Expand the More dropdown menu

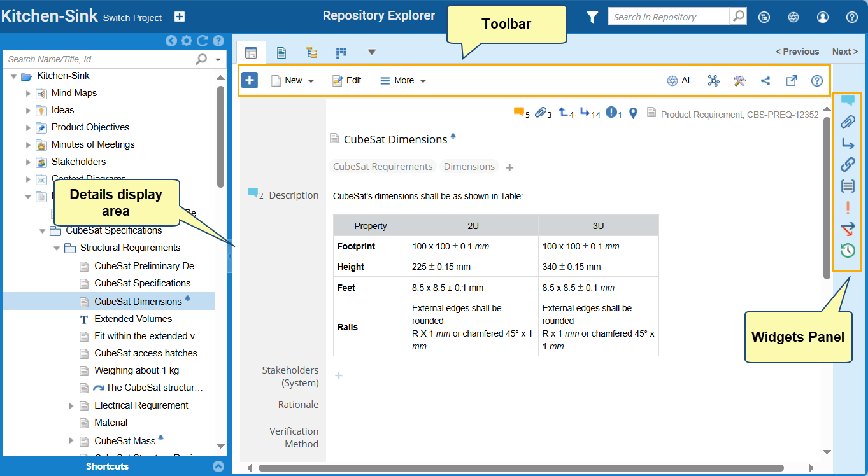pos(403,81)
